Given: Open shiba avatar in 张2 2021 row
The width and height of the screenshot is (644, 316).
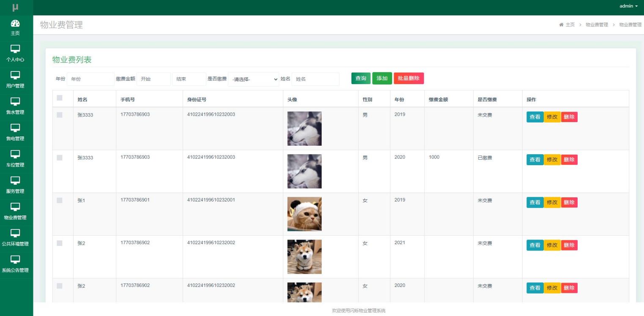Looking at the screenshot, I should point(304,257).
